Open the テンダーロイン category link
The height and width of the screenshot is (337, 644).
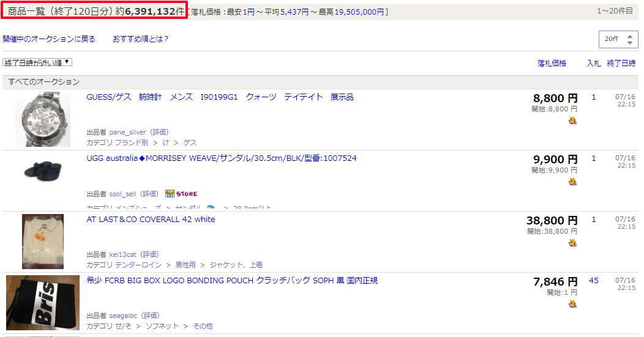pos(138,265)
